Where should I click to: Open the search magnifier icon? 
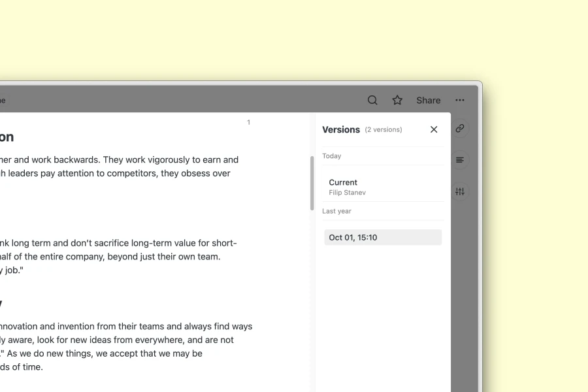click(x=372, y=100)
